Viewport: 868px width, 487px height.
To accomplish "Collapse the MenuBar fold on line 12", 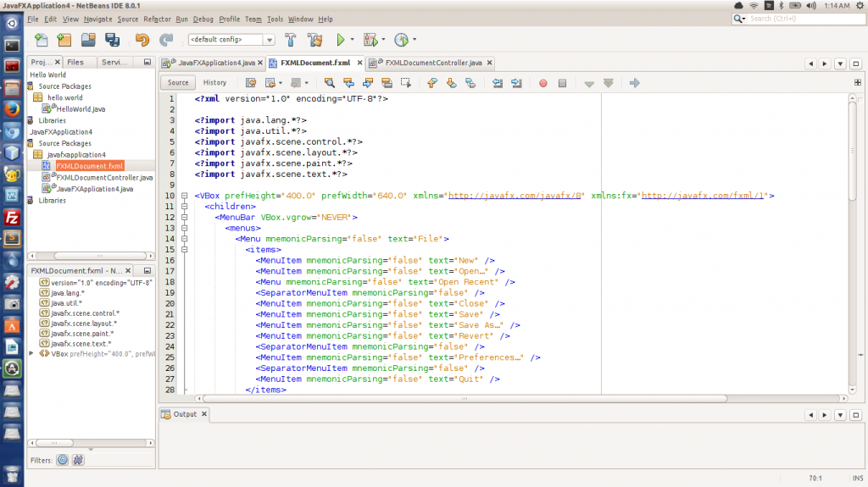I will click(184, 218).
